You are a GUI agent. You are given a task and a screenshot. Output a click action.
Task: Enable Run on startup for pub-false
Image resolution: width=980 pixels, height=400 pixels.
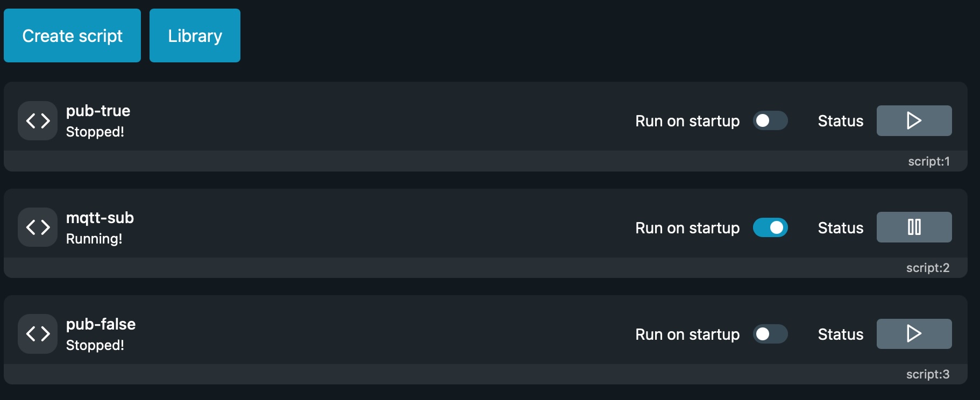pos(770,334)
